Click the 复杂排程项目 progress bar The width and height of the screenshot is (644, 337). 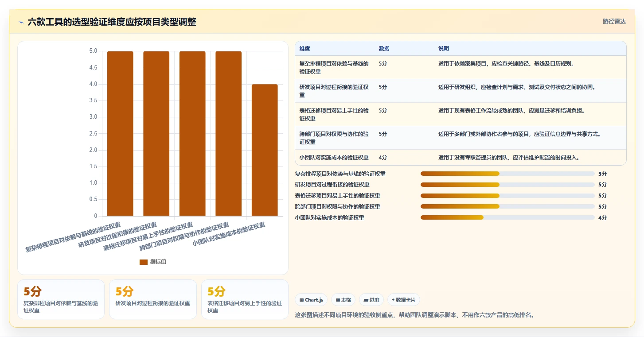coord(507,174)
